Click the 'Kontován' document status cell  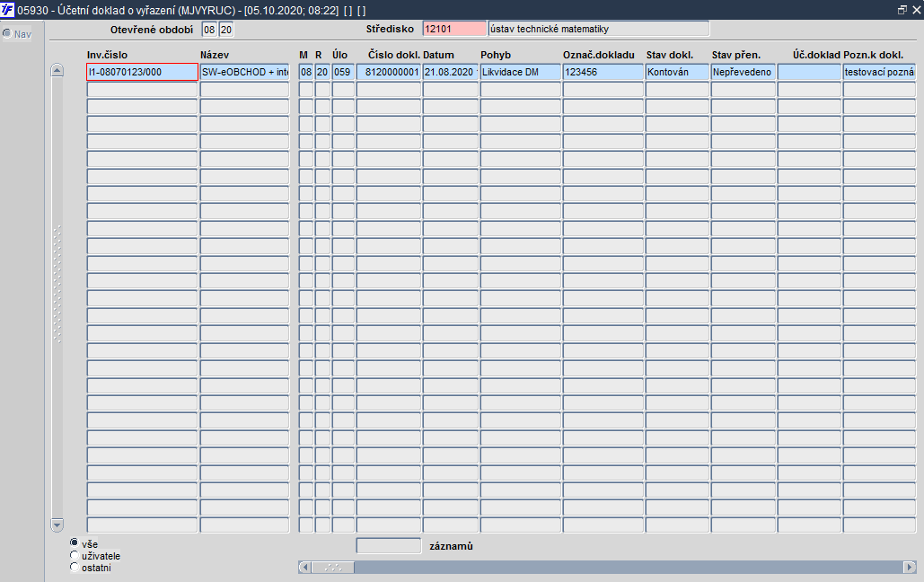(677, 72)
